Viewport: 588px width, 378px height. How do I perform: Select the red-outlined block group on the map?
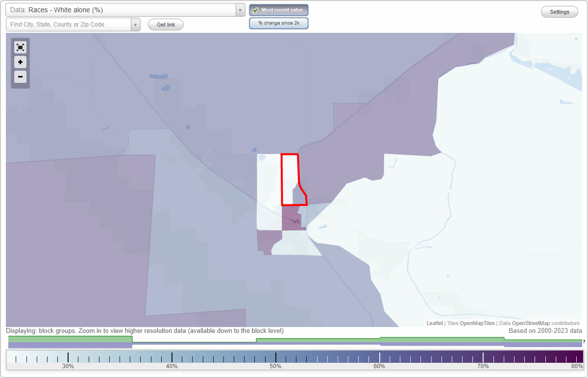tap(293, 176)
